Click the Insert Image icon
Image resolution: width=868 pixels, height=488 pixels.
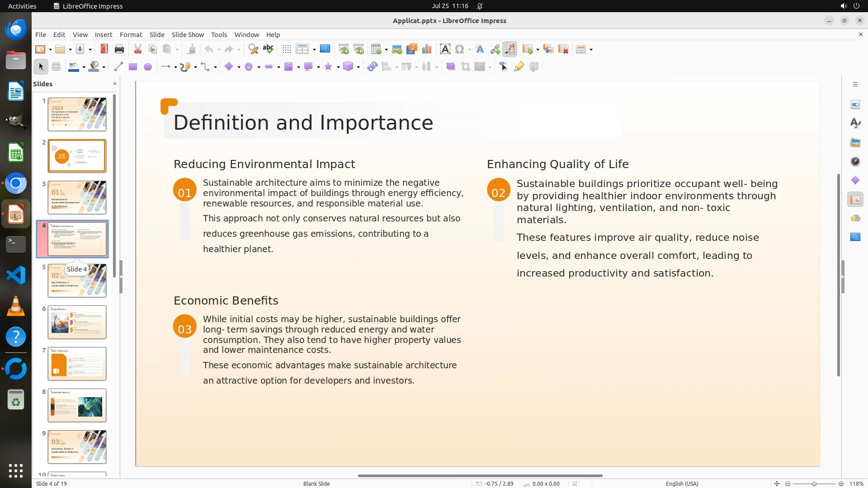(x=397, y=49)
